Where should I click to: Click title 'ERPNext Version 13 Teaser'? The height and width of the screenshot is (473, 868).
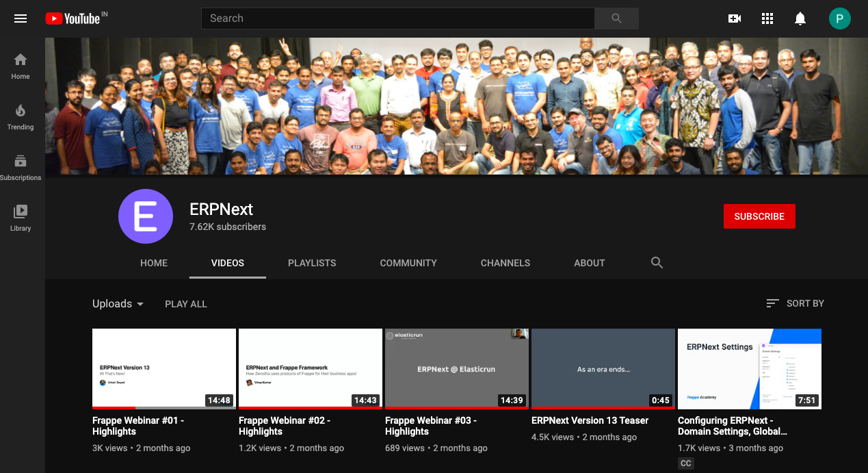click(590, 420)
